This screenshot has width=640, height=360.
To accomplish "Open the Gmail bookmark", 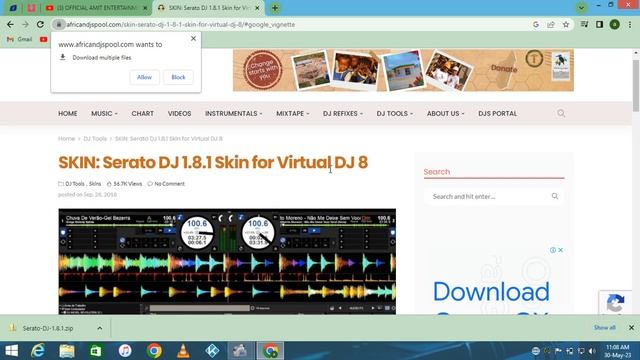I will pos(20,39).
